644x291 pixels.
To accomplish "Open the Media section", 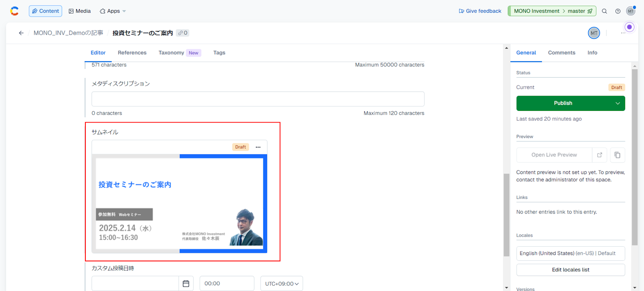I will click(x=80, y=11).
